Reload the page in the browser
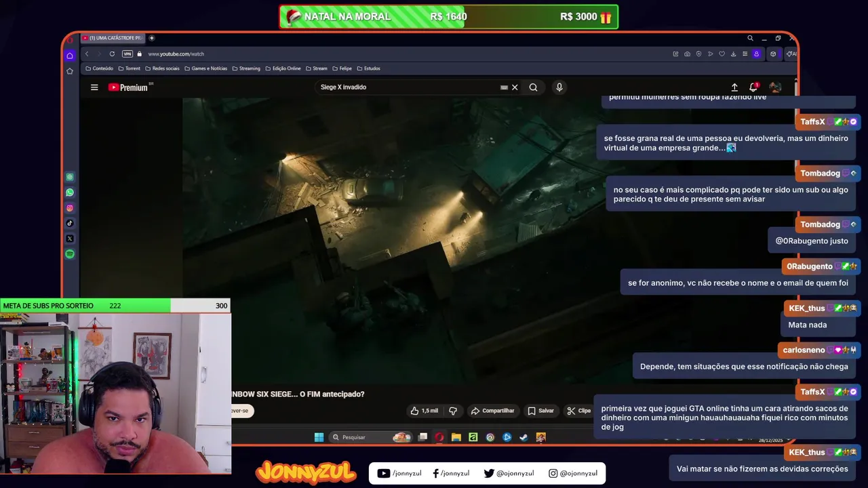 click(x=112, y=54)
